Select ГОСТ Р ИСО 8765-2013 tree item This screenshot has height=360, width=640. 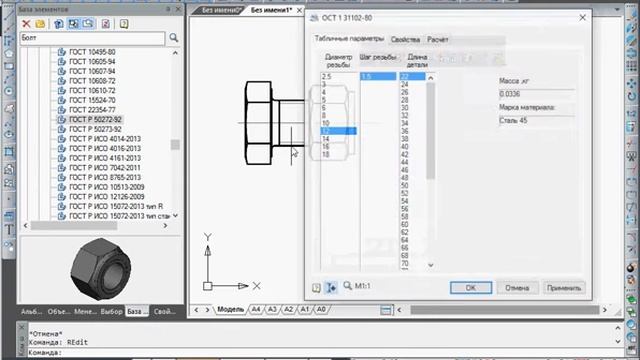point(105,178)
